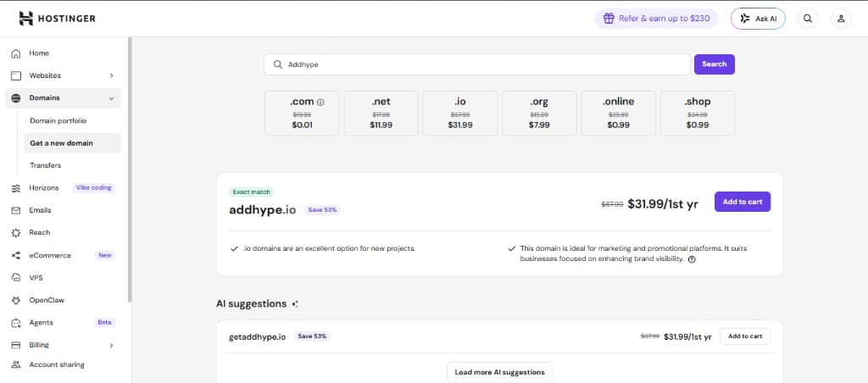Click the AI suggestions heading

click(x=251, y=304)
